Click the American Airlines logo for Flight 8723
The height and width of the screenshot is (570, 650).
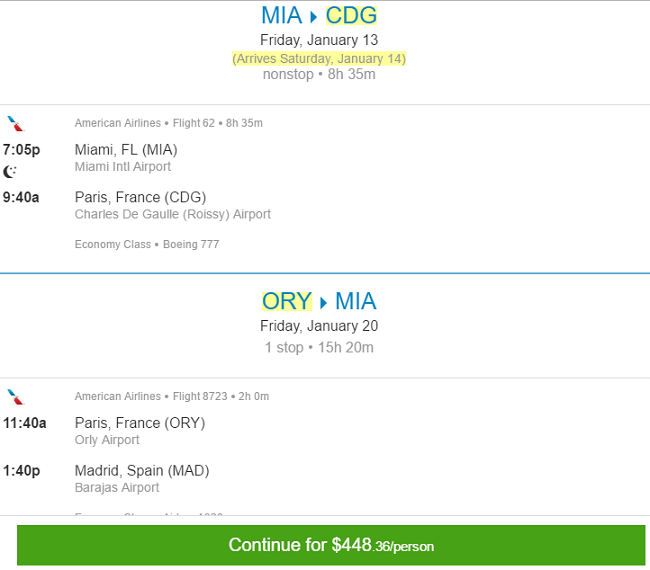click(16, 397)
